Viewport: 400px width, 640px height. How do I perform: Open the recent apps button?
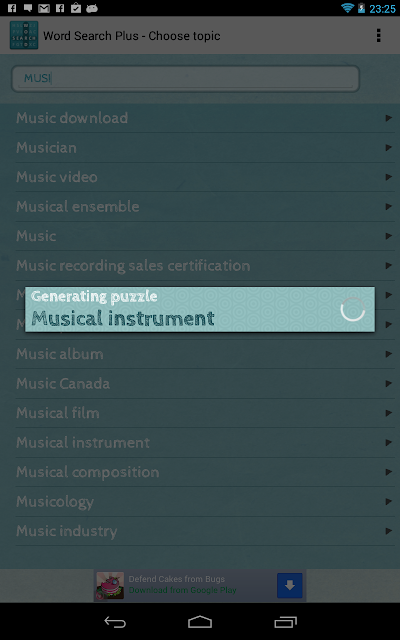(285, 622)
